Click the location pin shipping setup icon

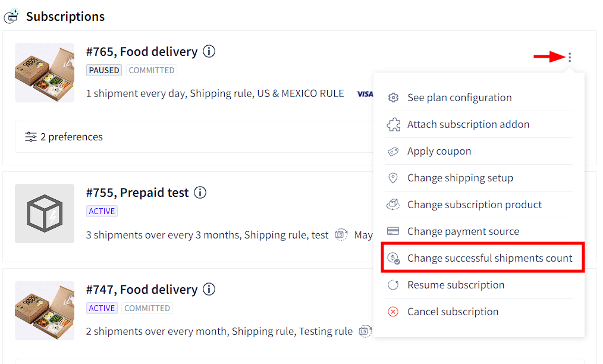[393, 178]
